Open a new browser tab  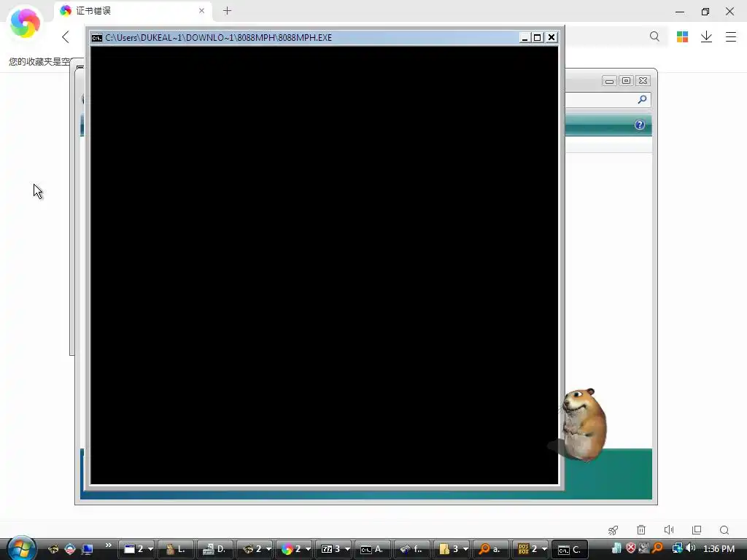[x=228, y=10]
